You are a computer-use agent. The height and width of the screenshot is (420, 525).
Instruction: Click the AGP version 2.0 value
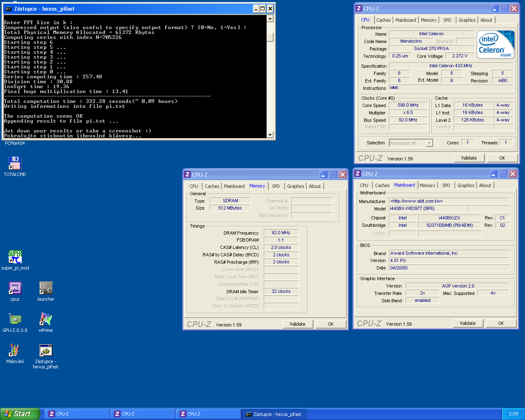pos(458,286)
